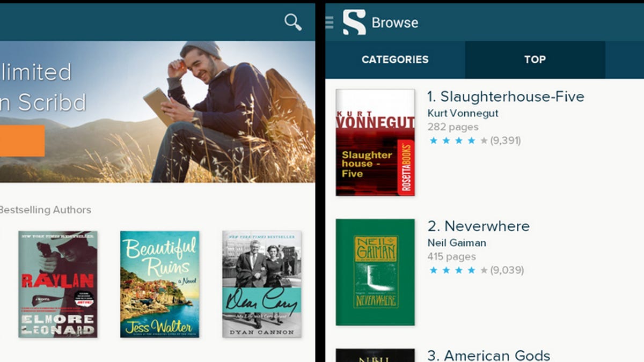644x362 pixels.
Task: Open the Raylan book cover
Action: pos(58,284)
